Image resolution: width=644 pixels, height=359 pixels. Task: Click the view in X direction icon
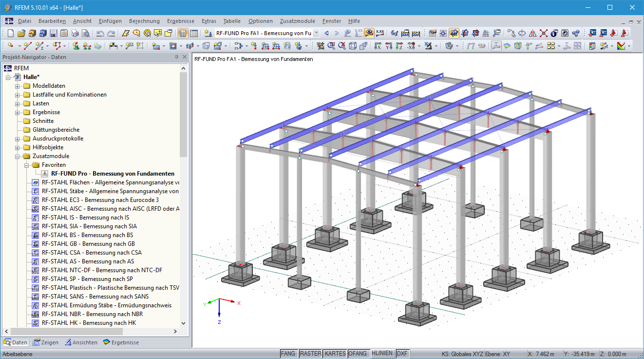tap(378, 46)
